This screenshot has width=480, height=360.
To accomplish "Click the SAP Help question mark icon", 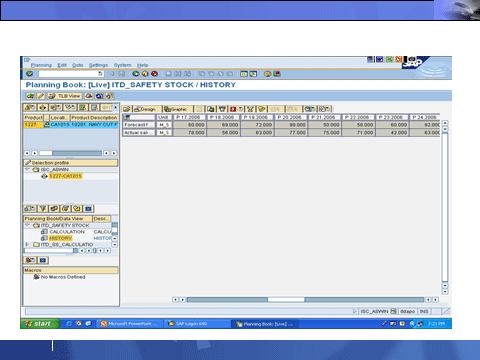I will point(267,74).
